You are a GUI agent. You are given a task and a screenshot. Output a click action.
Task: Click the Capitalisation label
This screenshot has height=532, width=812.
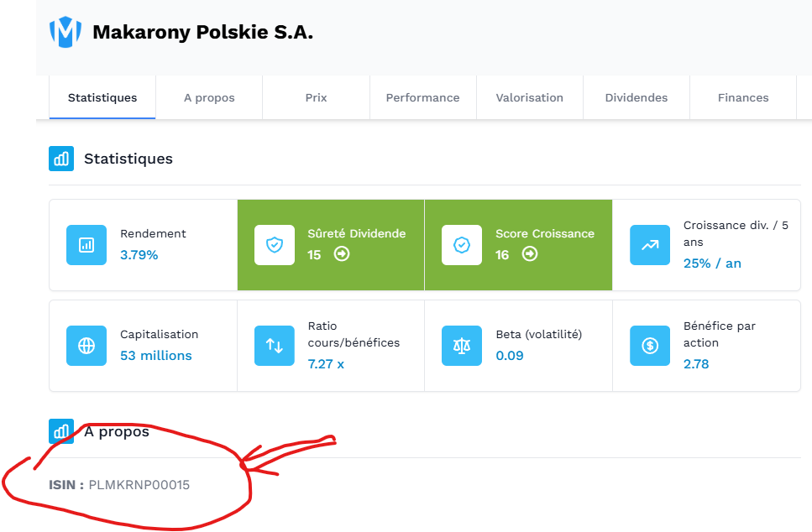(x=159, y=334)
